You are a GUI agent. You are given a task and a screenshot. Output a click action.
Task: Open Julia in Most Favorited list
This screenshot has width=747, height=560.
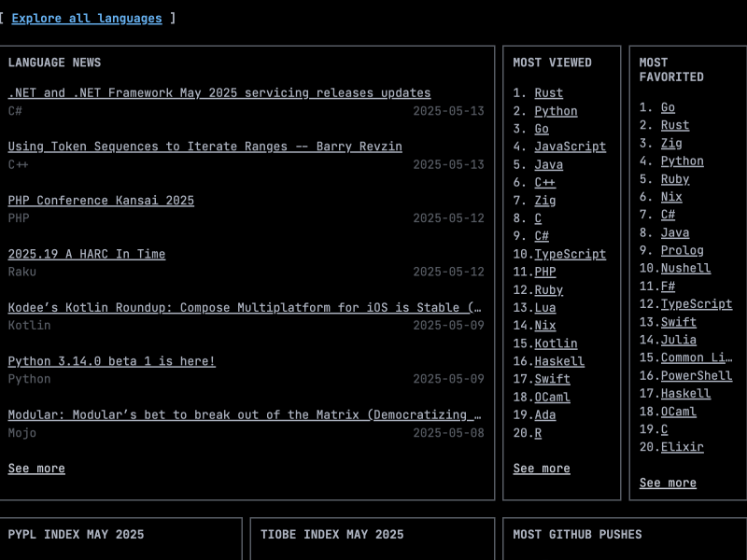point(679,340)
